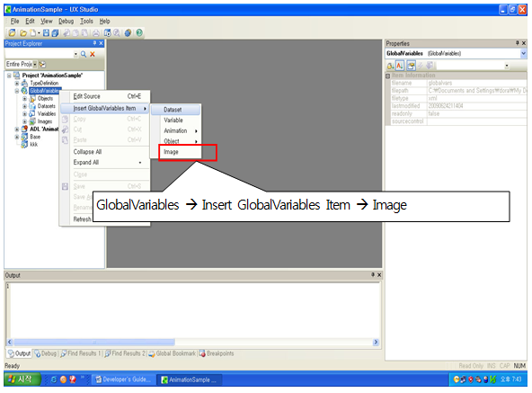532x393 pixels.
Task: Choose Insert GlobalVariables Item in context menu
Action: click(105, 108)
